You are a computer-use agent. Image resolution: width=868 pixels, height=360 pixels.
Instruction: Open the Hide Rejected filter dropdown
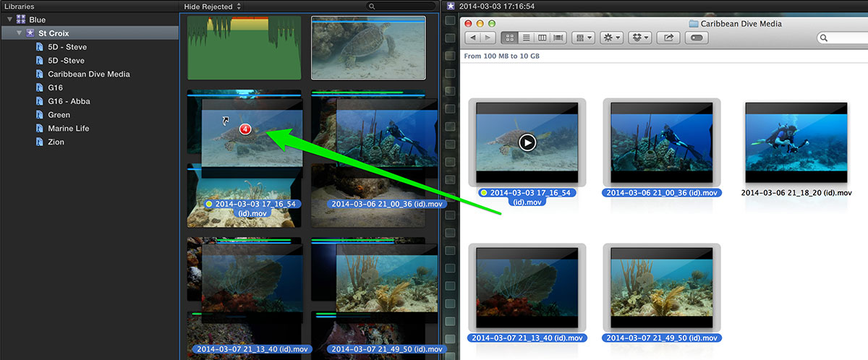pyautogui.click(x=213, y=7)
